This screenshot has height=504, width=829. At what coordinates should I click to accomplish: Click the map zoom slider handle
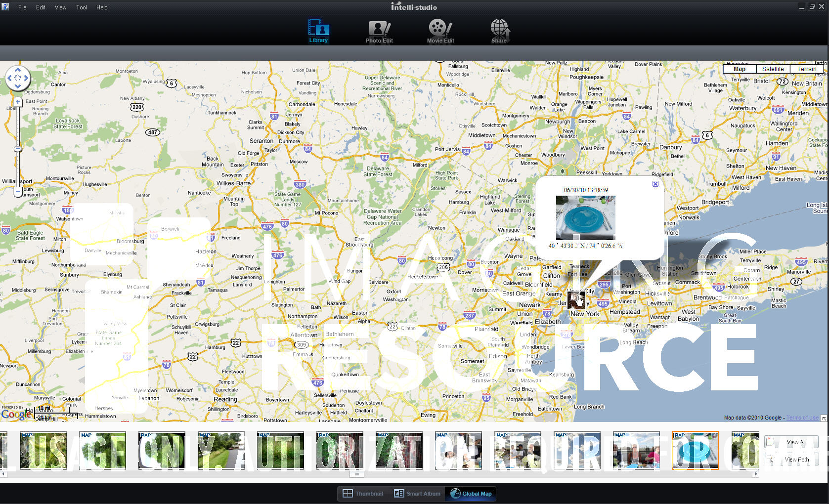tap(18, 149)
